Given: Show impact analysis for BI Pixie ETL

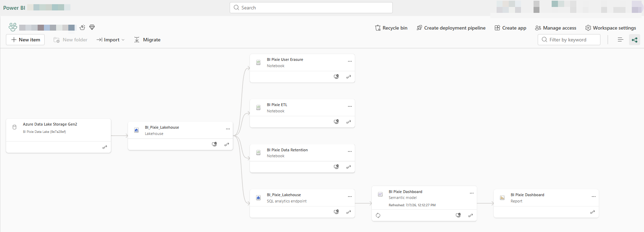Looking at the screenshot, I should 336,122.
